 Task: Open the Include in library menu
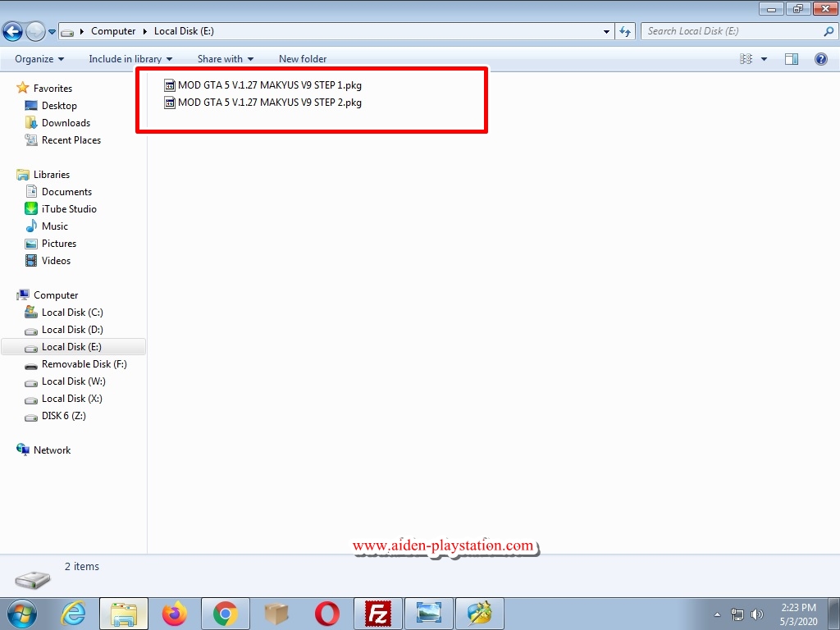coord(130,59)
